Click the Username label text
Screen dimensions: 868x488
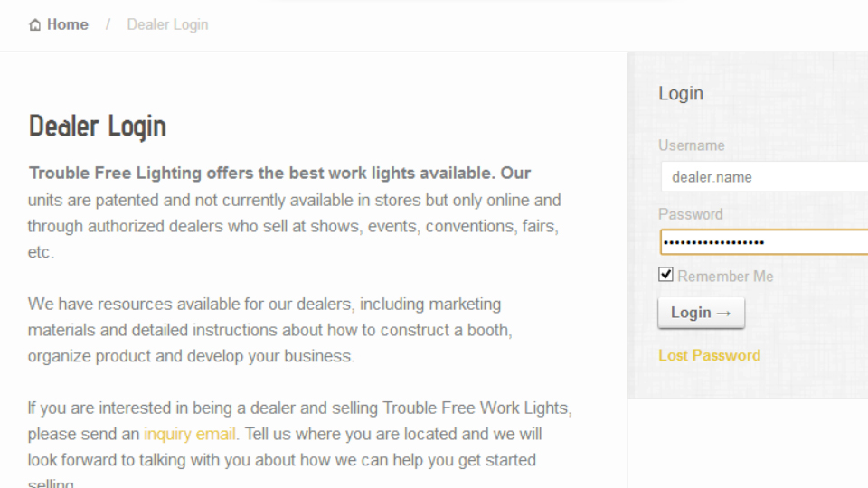click(692, 145)
